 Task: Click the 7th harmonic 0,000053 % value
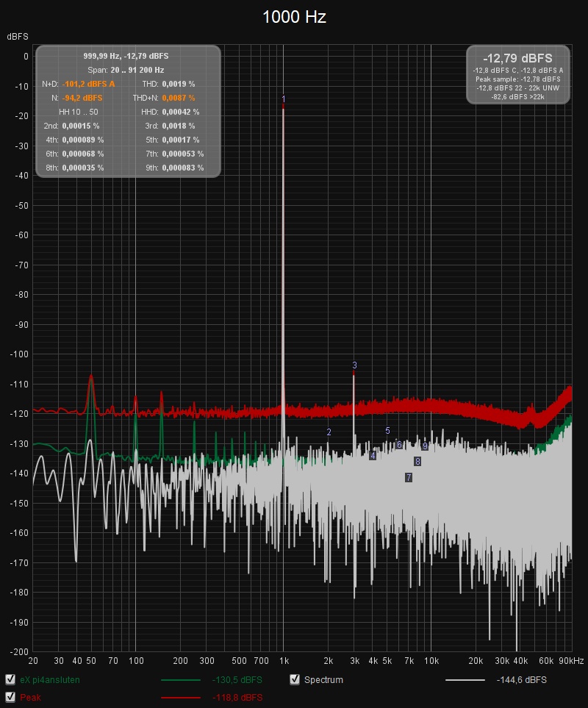pos(183,154)
